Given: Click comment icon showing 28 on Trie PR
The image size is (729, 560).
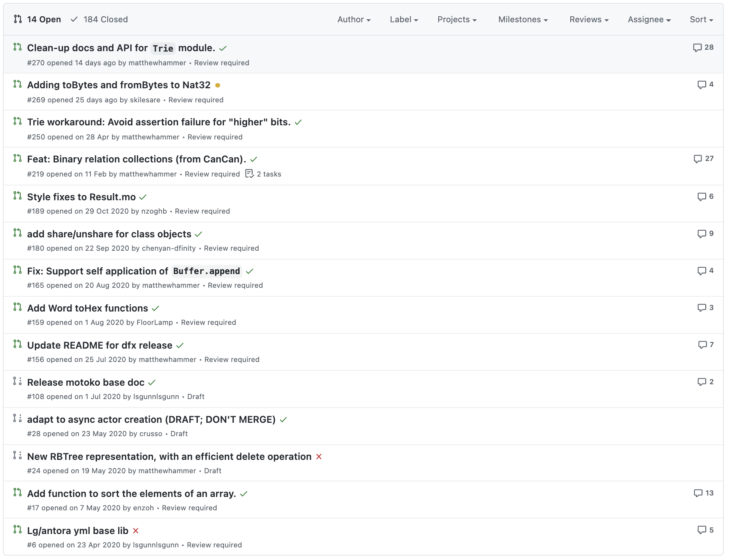Looking at the screenshot, I should 697,47.
